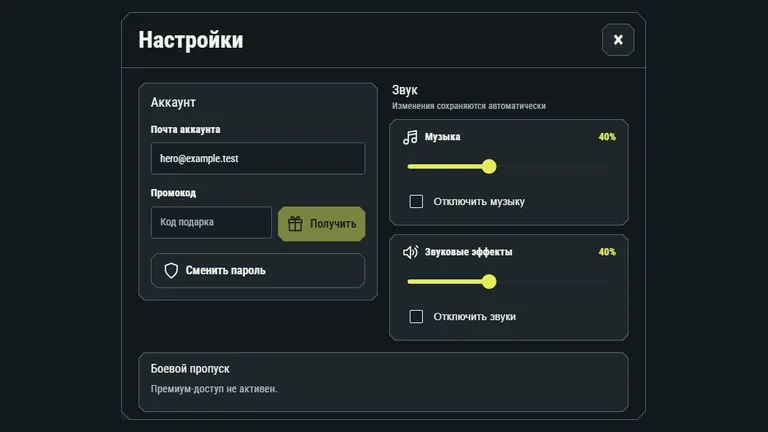Click the text Премиум-доступ не активен.
This screenshot has height=432, width=768.
[214, 389]
